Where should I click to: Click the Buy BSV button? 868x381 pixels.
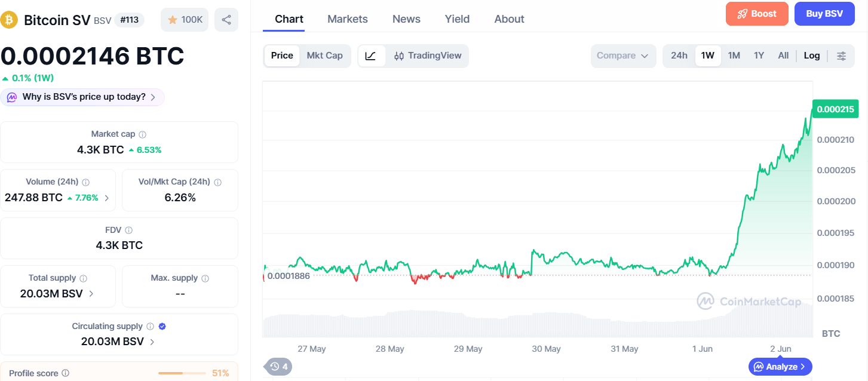(x=824, y=14)
